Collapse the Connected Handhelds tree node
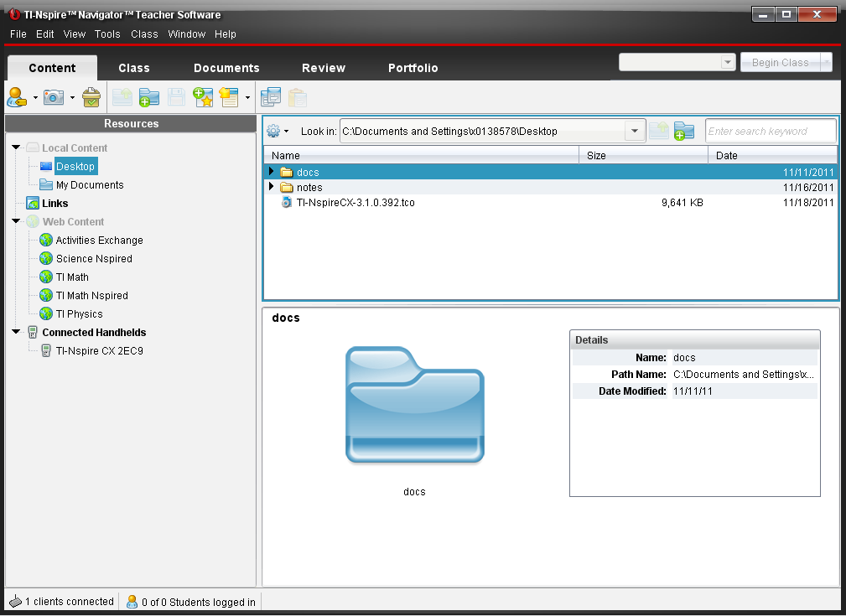Image resolution: width=846 pixels, height=616 pixels. [16, 333]
